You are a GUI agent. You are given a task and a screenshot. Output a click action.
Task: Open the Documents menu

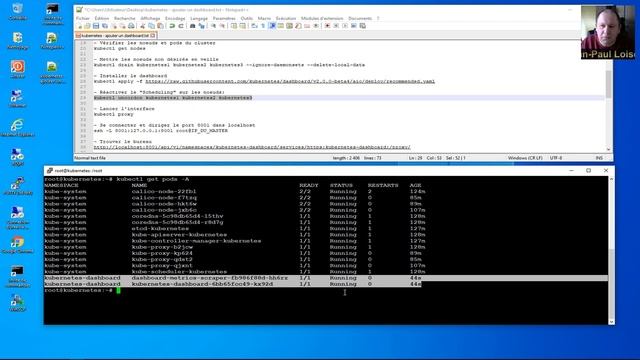pos(360,18)
